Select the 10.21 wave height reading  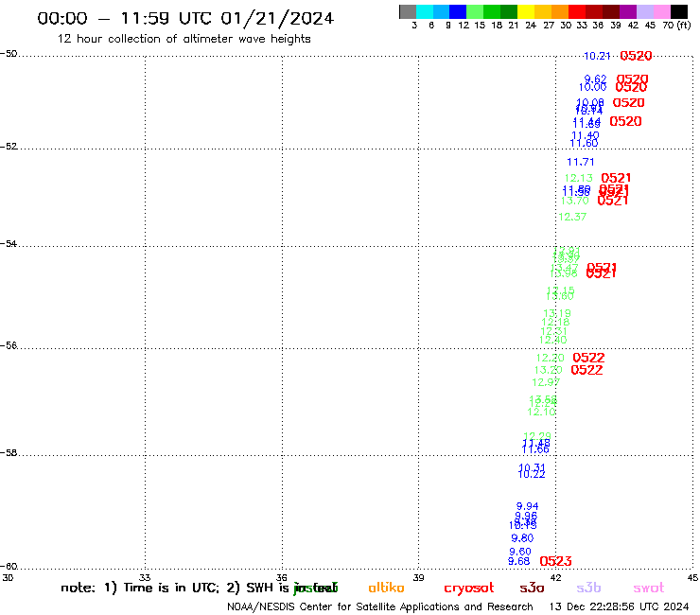click(597, 56)
